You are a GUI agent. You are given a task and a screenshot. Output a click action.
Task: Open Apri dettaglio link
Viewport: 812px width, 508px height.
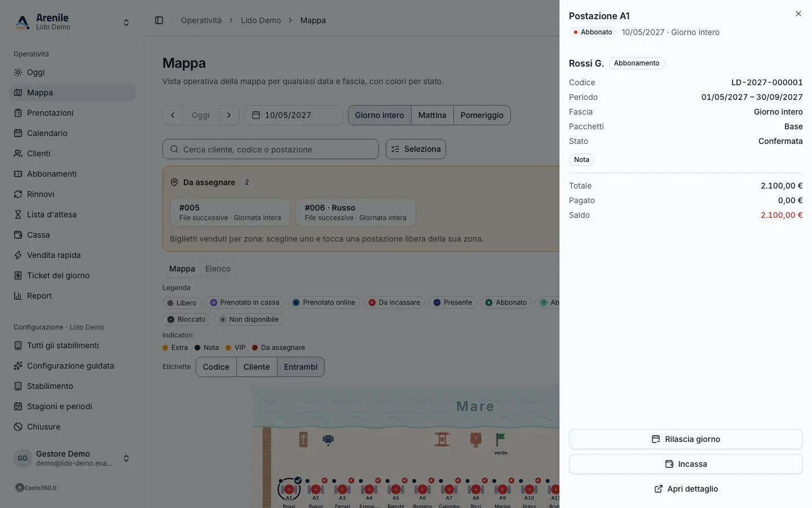pos(686,489)
